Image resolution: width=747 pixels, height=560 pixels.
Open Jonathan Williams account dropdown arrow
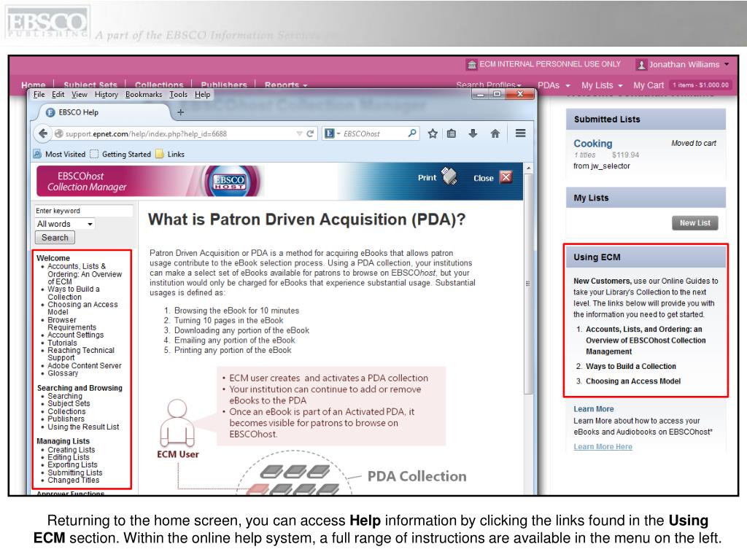(x=727, y=64)
